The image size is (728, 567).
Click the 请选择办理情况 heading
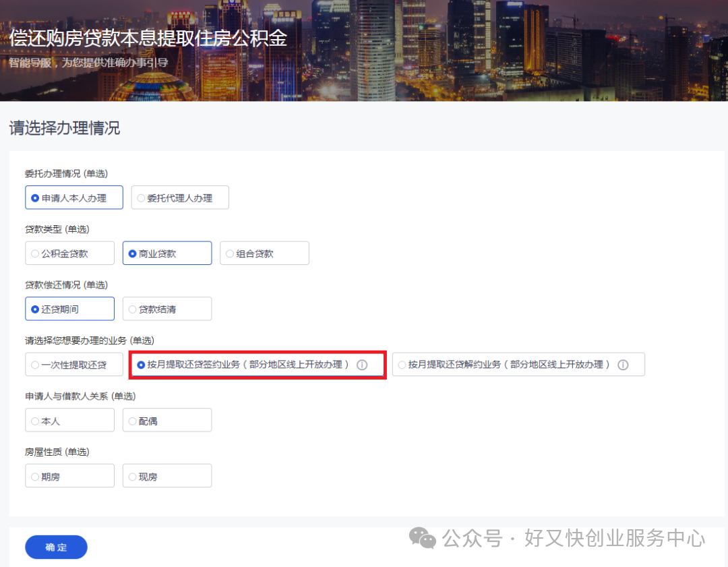(x=65, y=127)
